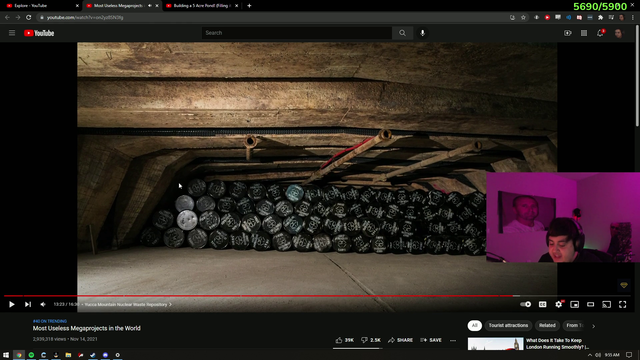Screen dimensions: 640x360
Task: Show hidden system tray icons
Action: point(590,355)
